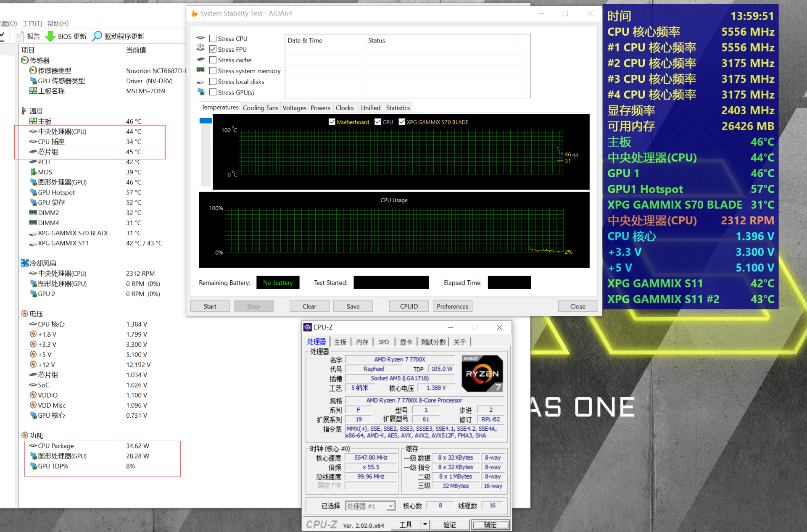807x532 pixels.
Task: Enable the Stress CPU checkbox
Action: (213, 39)
